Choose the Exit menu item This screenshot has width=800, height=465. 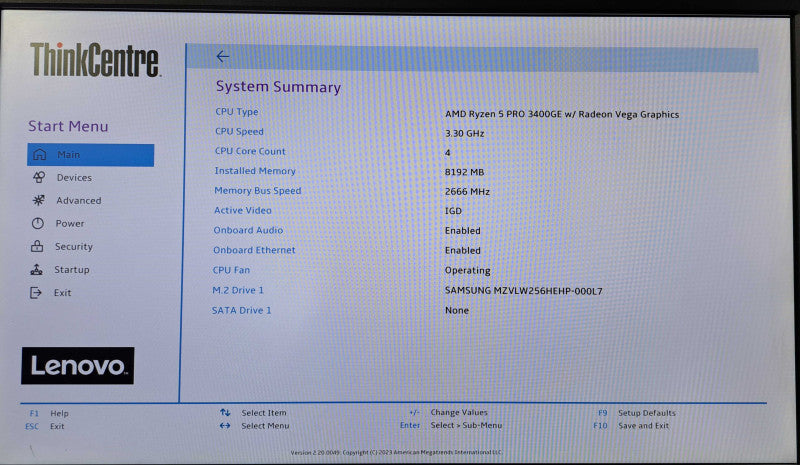pyautogui.click(x=62, y=292)
